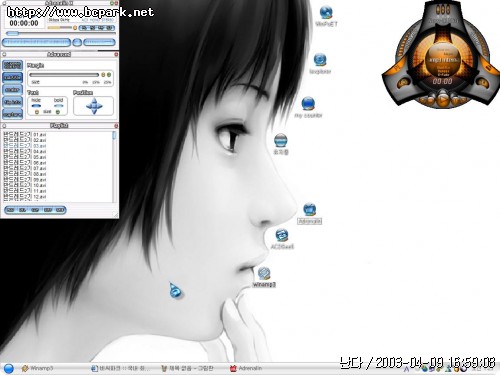The width and height of the screenshot is (500, 375).
Task: Click the blue water drop desktop widget
Action: click(x=175, y=291)
